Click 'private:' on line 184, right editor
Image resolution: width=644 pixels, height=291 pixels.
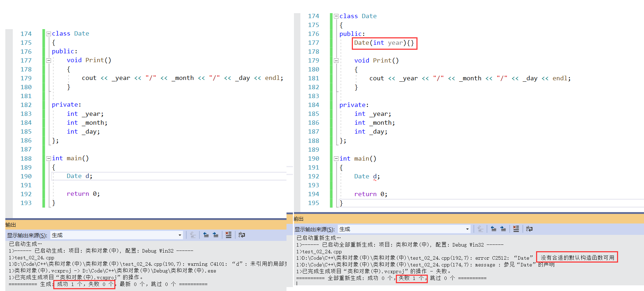pos(354,105)
